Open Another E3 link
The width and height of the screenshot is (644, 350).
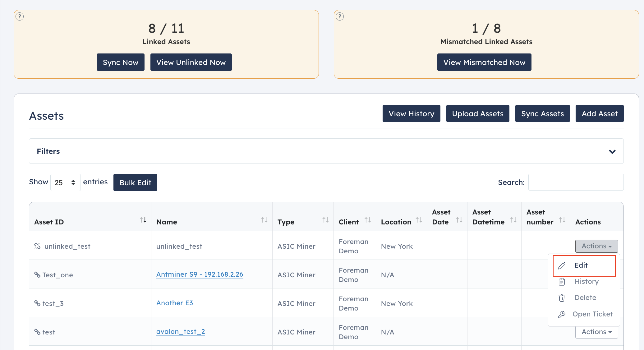pyautogui.click(x=175, y=303)
